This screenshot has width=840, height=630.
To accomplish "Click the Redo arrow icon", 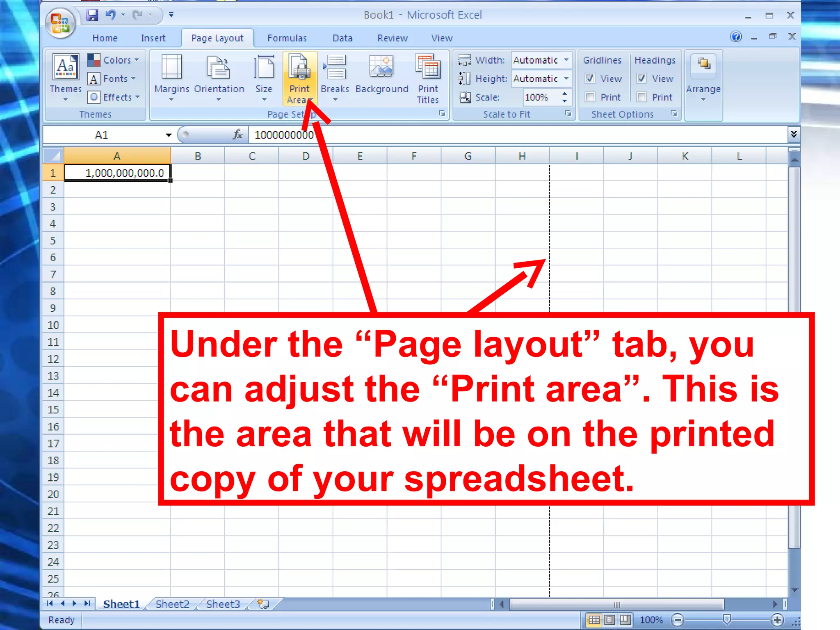I will (137, 15).
